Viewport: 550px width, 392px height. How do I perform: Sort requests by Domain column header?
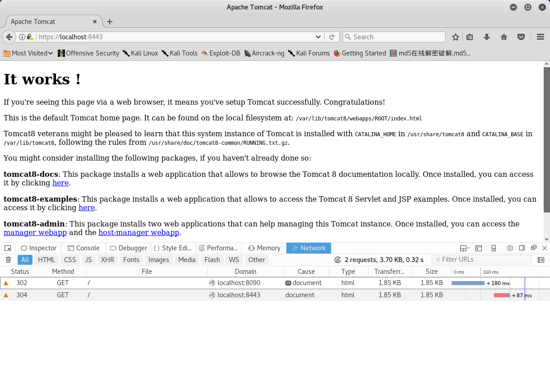pos(246,272)
